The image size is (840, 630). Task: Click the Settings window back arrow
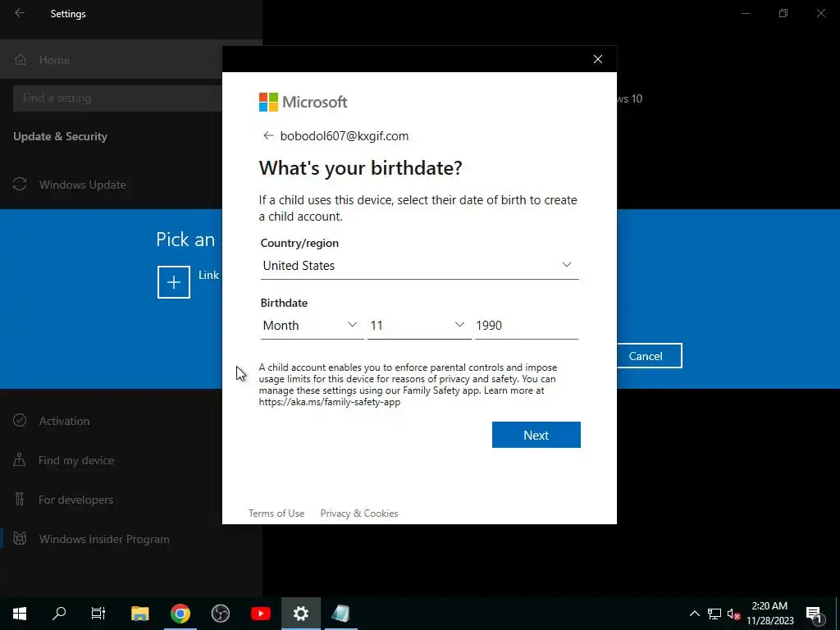point(20,13)
